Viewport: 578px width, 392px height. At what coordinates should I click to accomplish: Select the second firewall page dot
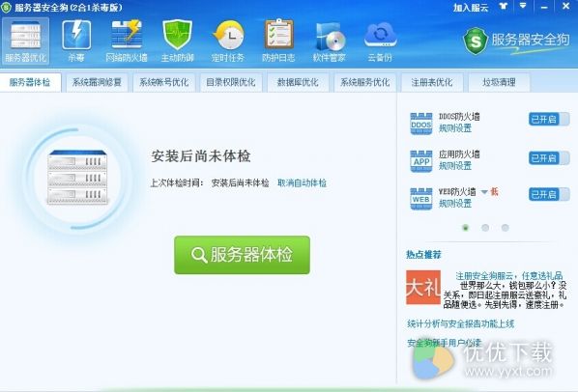point(485,228)
